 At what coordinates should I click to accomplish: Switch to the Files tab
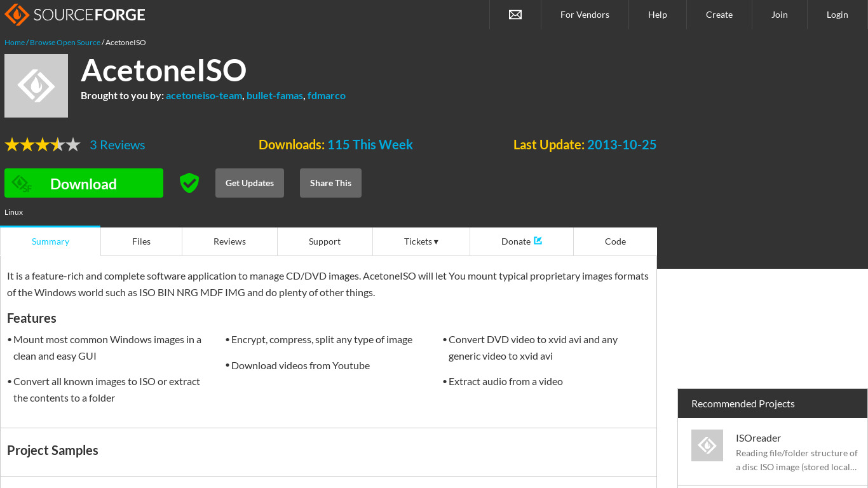click(x=141, y=241)
